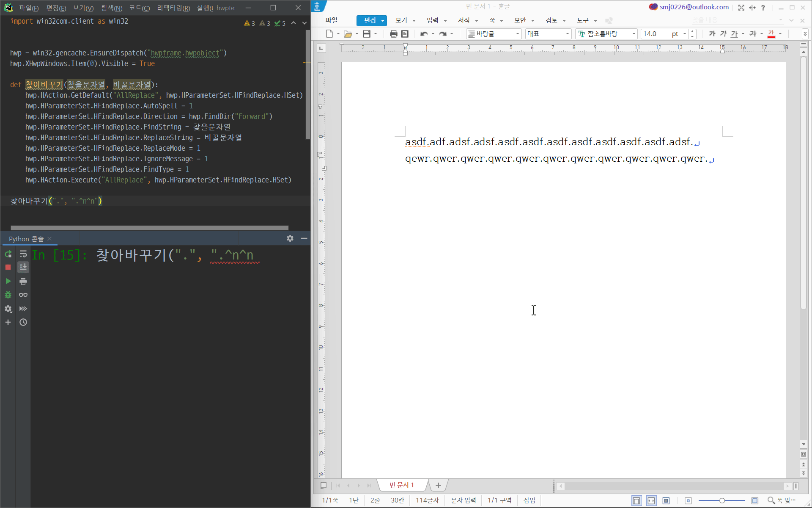Show variables with glasses icon

tap(23, 295)
